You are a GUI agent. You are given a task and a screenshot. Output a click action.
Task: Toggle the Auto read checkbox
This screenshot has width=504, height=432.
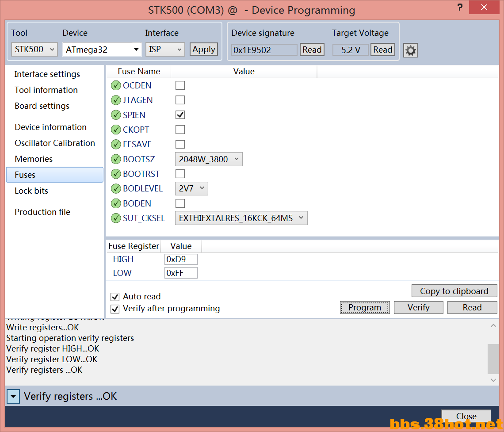coord(115,297)
